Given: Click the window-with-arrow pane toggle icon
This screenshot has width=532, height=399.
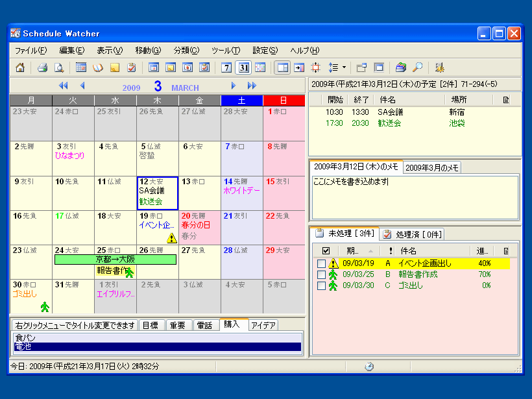Looking at the screenshot, I should click(299, 67).
